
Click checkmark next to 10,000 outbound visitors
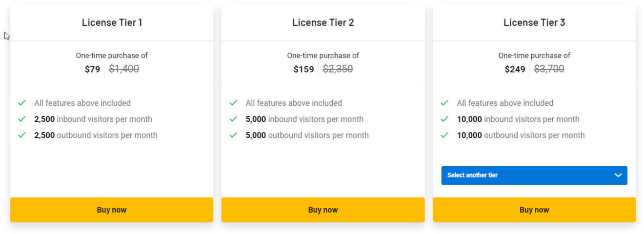(444, 135)
